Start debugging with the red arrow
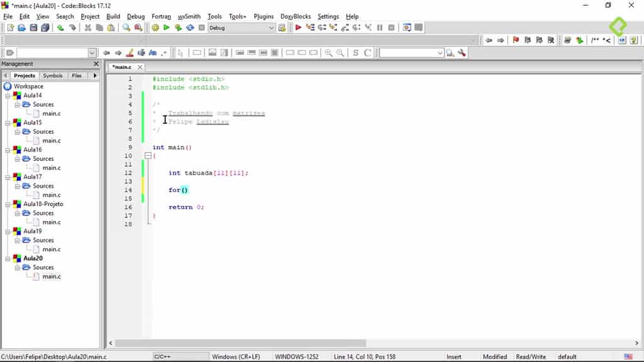 coord(299,28)
